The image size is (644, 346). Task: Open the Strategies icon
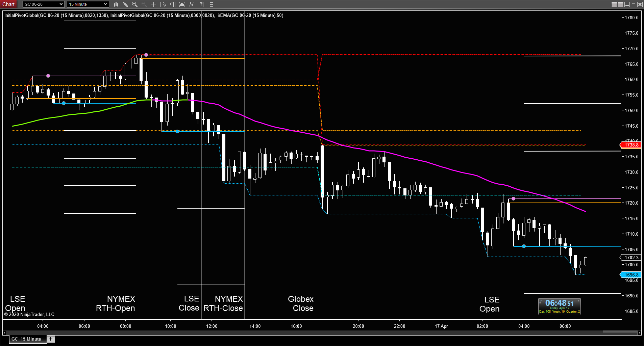(x=201, y=4)
